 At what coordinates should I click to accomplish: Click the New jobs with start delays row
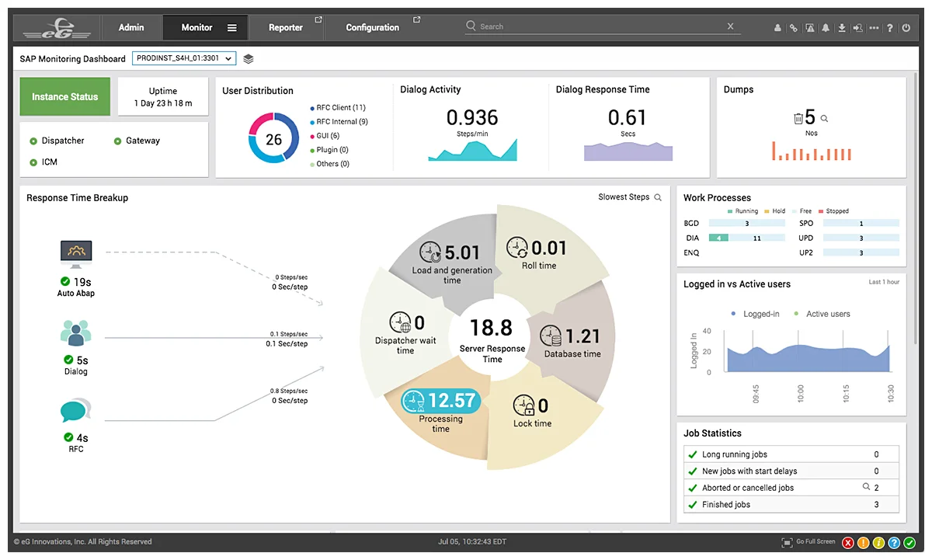click(x=791, y=471)
